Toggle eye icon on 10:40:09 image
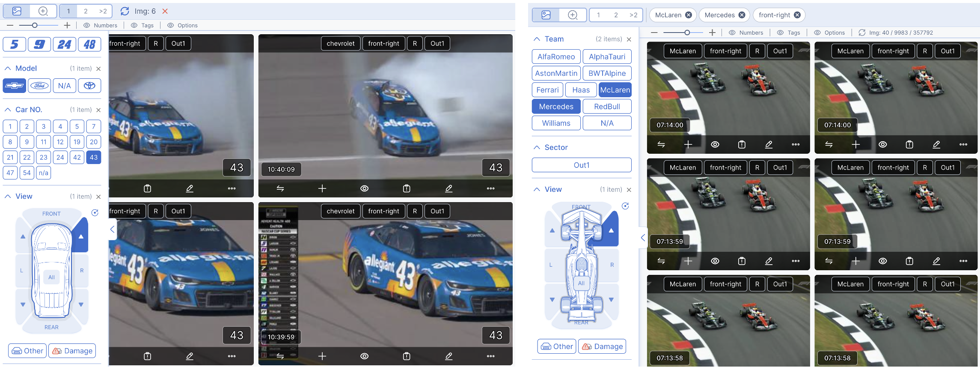This screenshot has height=370, width=980. tap(365, 188)
